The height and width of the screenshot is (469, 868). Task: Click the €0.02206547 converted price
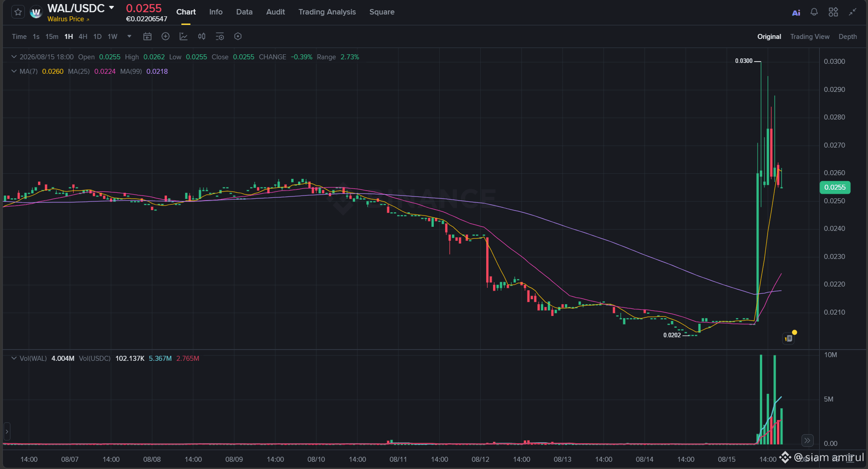pos(147,19)
